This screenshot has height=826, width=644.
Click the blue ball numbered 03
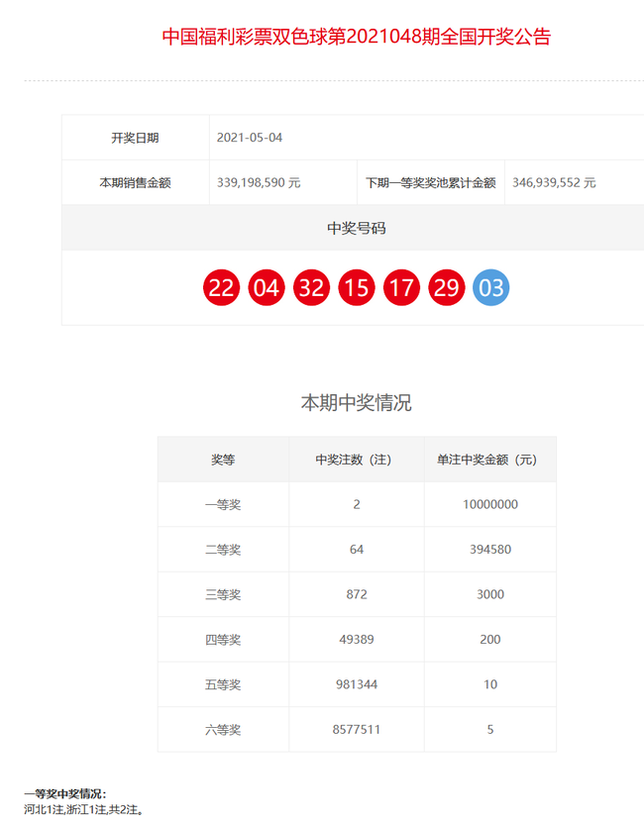click(491, 288)
